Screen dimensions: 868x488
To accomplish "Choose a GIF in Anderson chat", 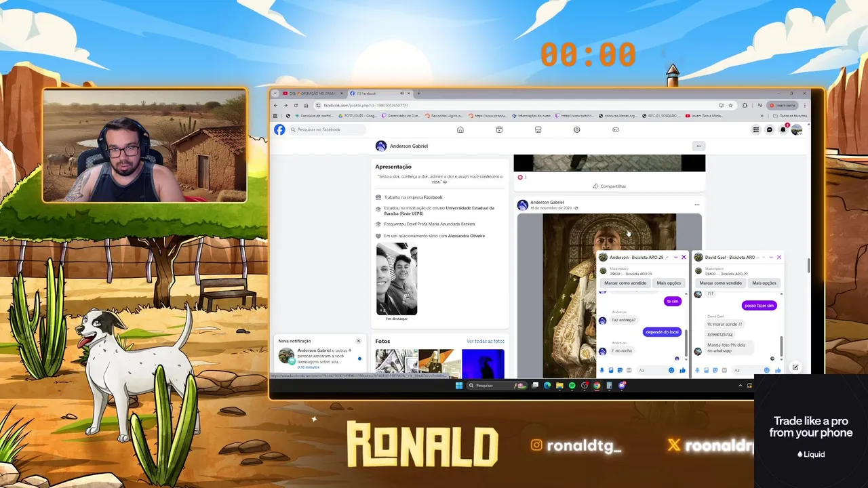I will coord(629,370).
